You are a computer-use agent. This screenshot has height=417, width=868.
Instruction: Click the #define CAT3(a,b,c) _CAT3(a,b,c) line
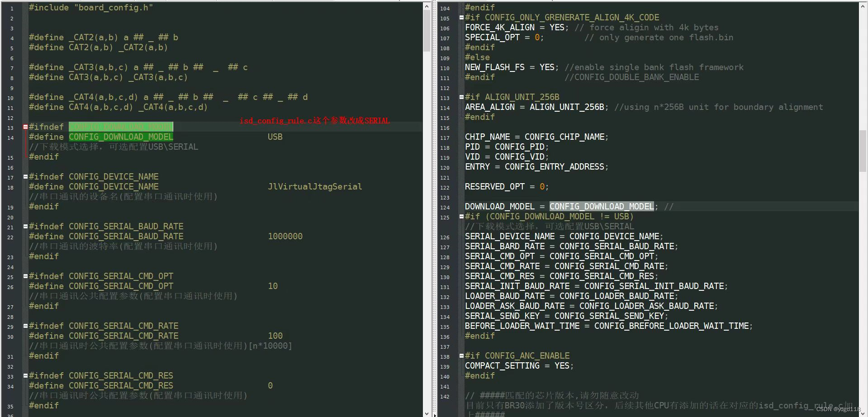[108, 77]
